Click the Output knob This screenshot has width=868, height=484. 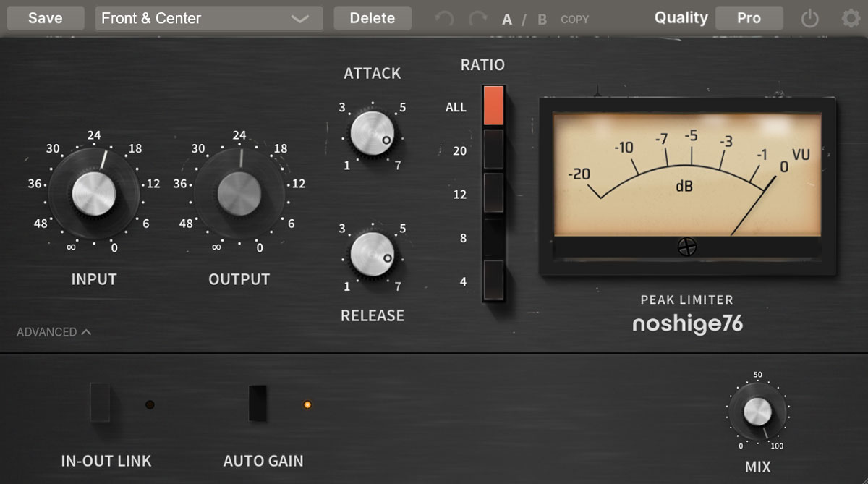(239, 194)
